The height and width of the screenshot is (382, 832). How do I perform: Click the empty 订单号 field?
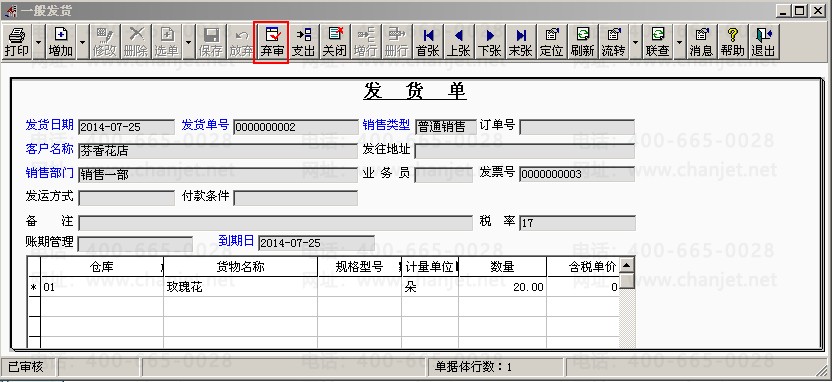click(x=577, y=127)
